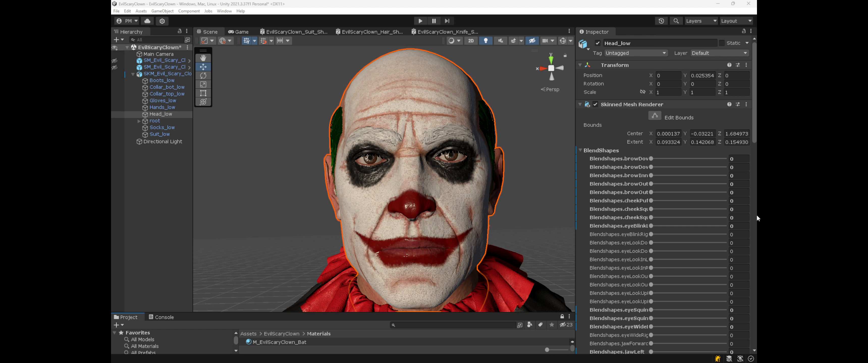Screen dimensions: 868x363
Task: Select the Hand (View) tool
Action: click(x=203, y=58)
